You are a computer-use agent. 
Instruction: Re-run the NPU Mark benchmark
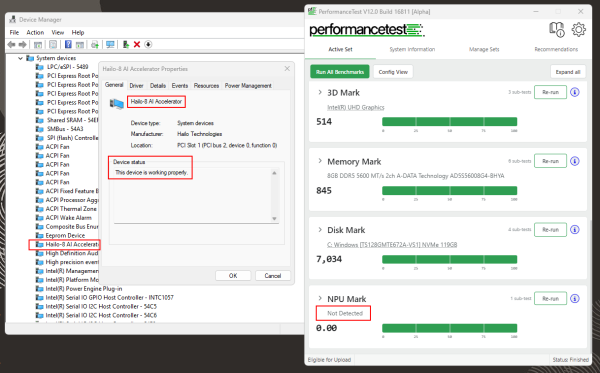pos(550,298)
